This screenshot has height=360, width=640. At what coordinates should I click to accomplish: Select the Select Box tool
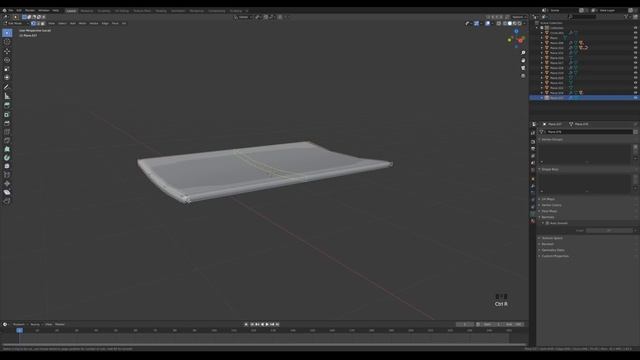point(7,33)
